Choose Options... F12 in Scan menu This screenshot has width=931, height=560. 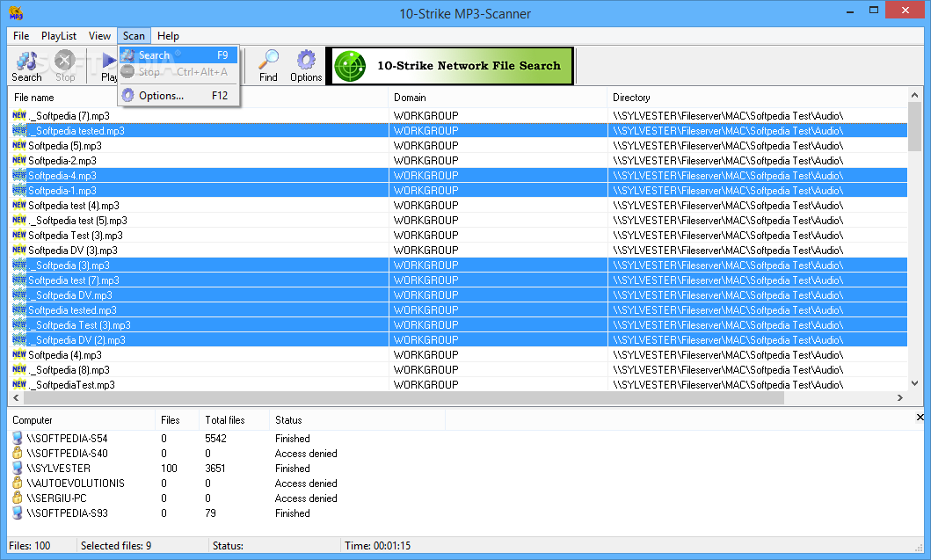coord(178,96)
